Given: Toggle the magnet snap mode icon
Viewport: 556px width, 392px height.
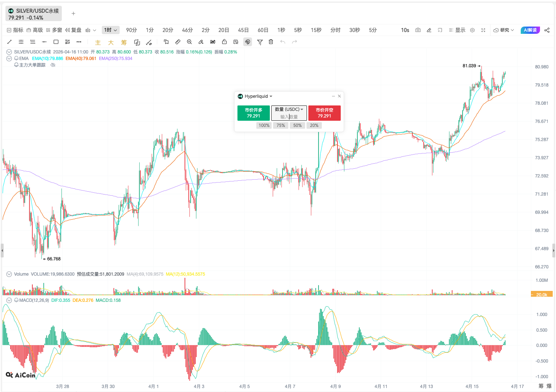Looking at the screenshot, I should (x=248, y=42).
